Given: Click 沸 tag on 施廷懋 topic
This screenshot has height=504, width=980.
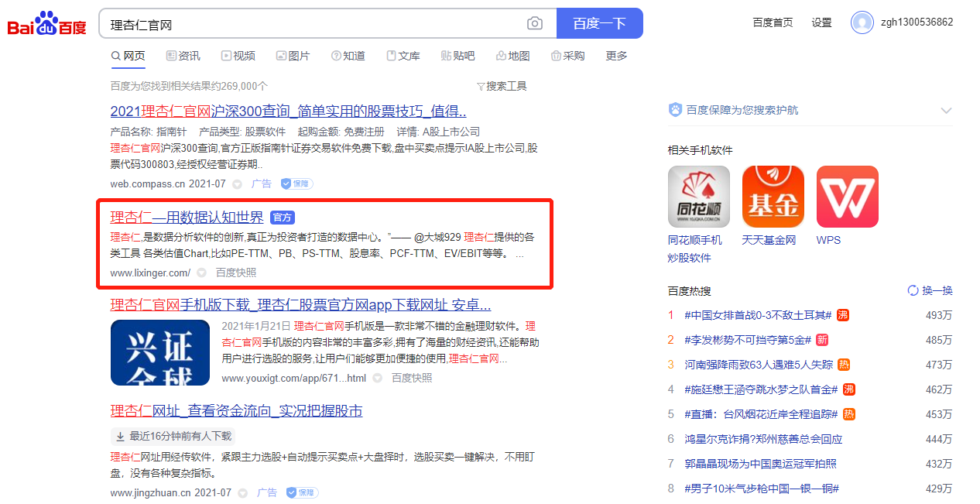Looking at the screenshot, I should 849,389.
